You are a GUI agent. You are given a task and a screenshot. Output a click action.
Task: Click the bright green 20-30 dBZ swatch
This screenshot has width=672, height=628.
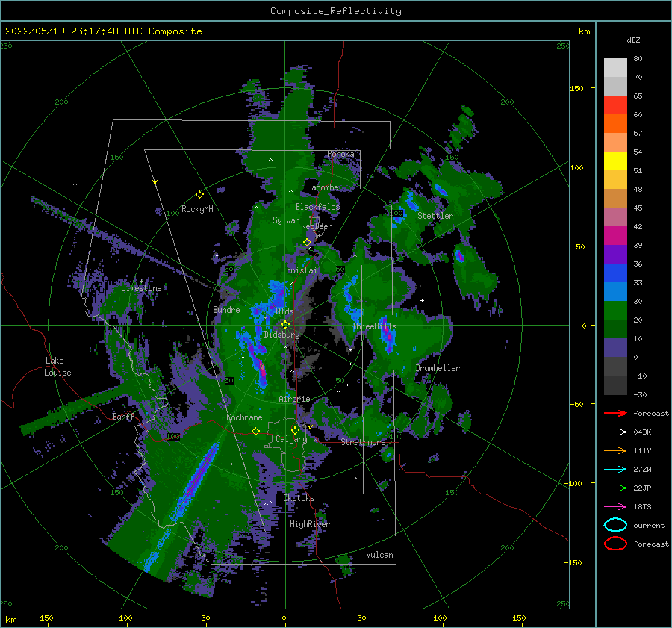pyautogui.click(x=615, y=311)
